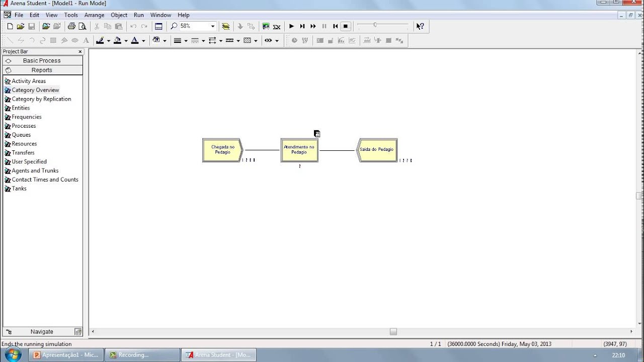Viewport: 644px width, 362px height.
Task: Open the line style dropdown
Action: click(x=203, y=41)
